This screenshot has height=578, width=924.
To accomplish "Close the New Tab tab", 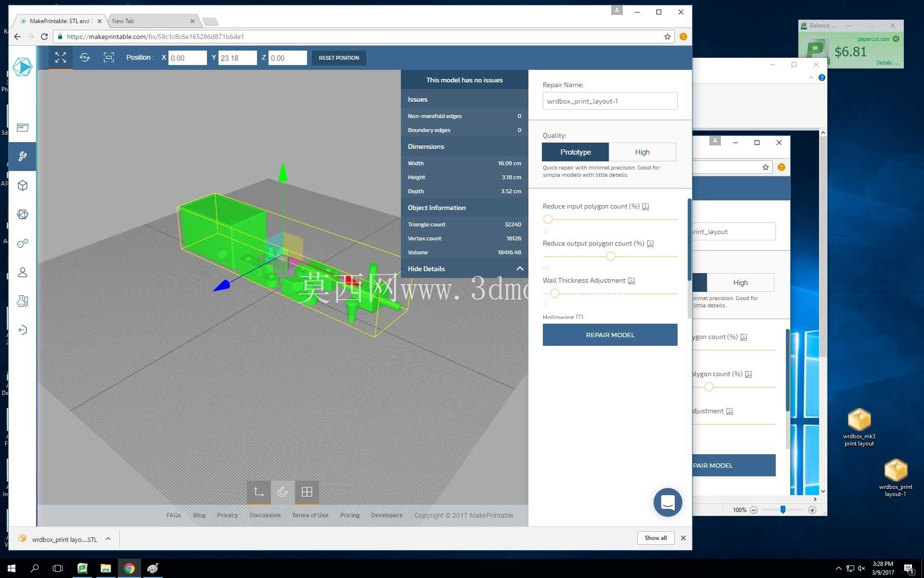I will [x=192, y=21].
